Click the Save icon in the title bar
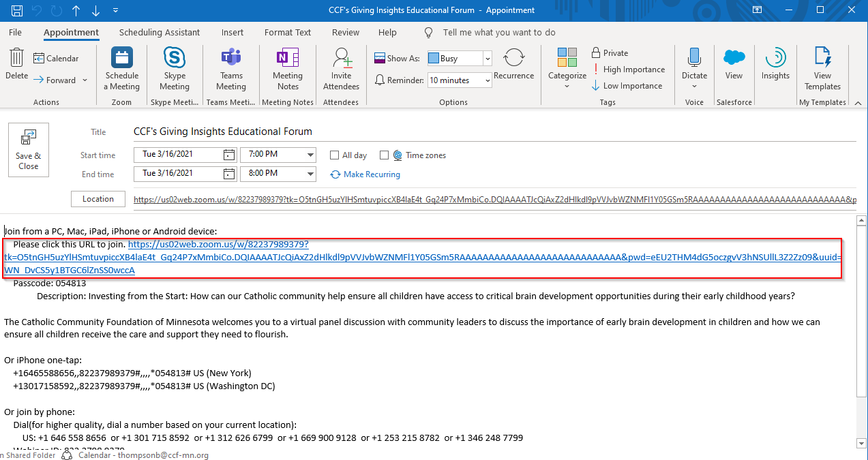 click(17, 10)
